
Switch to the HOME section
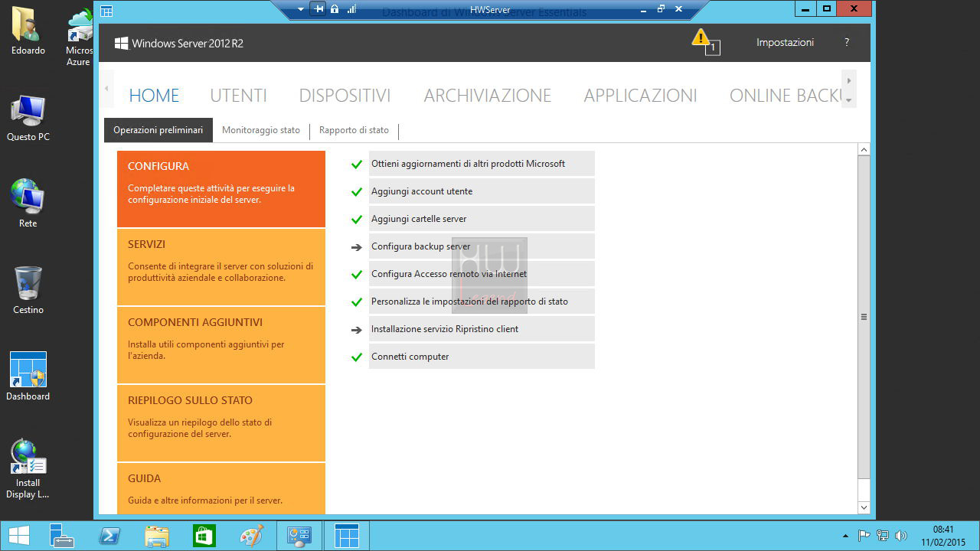coord(154,96)
